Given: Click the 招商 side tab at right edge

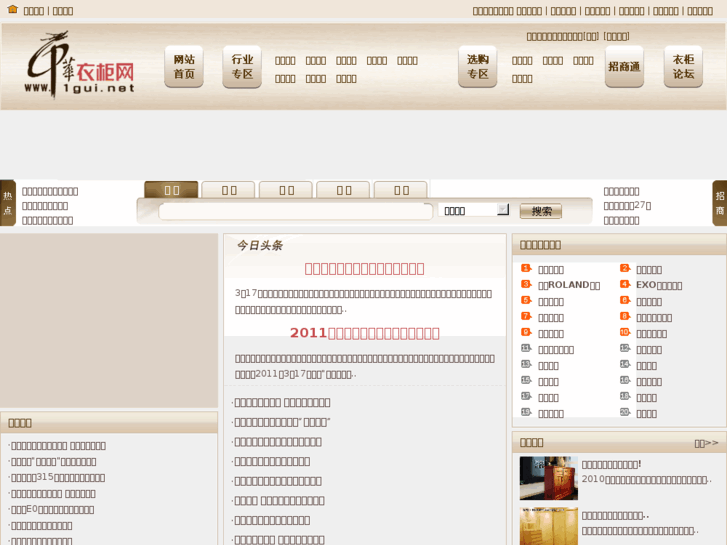Looking at the screenshot, I should pyautogui.click(x=720, y=203).
